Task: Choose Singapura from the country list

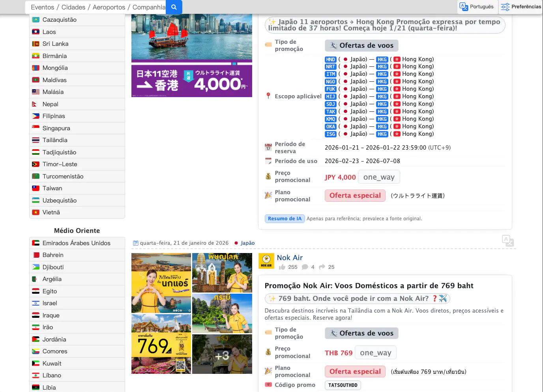Action: (x=77, y=128)
